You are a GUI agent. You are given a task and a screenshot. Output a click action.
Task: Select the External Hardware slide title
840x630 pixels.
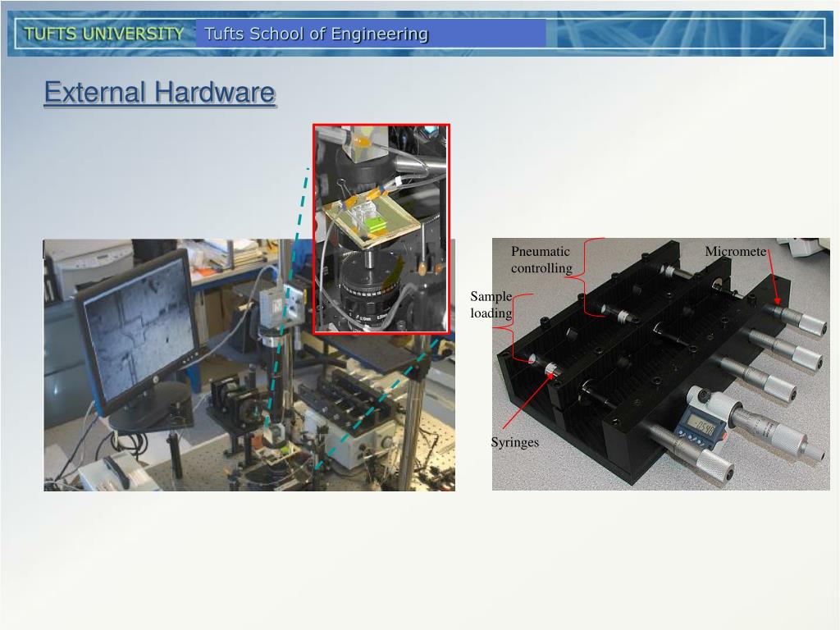[160, 92]
